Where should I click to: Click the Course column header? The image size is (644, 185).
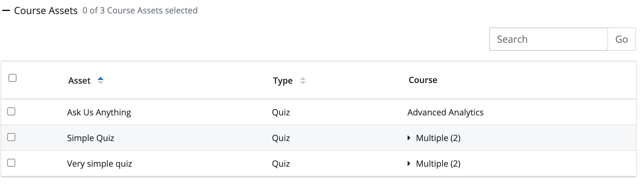423,80
